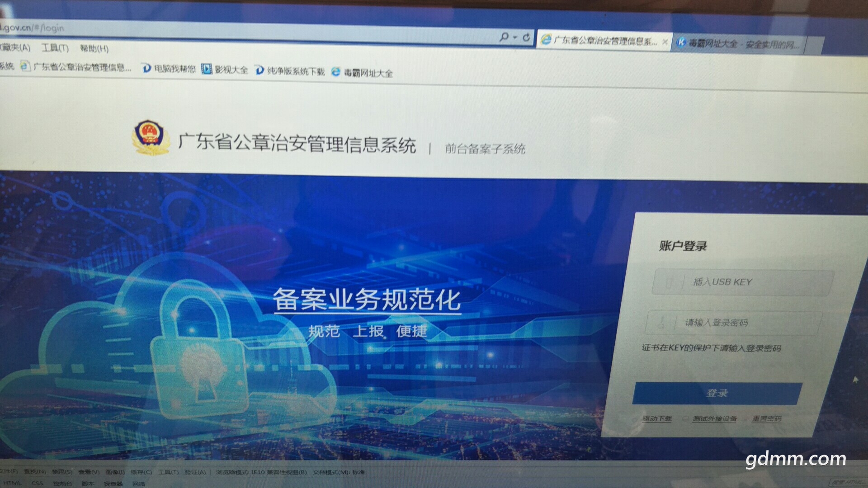
Task: Click the 驱动下载 link
Action: click(657, 419)
